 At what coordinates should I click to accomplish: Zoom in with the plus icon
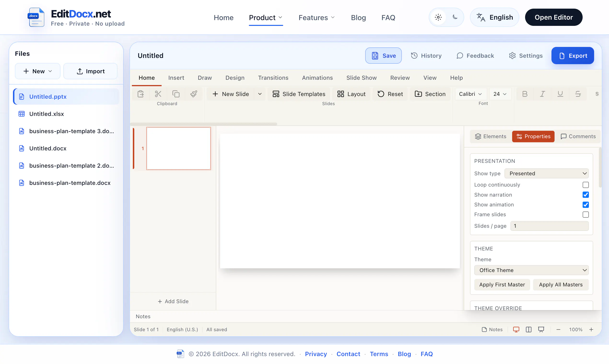coord(591,330)
